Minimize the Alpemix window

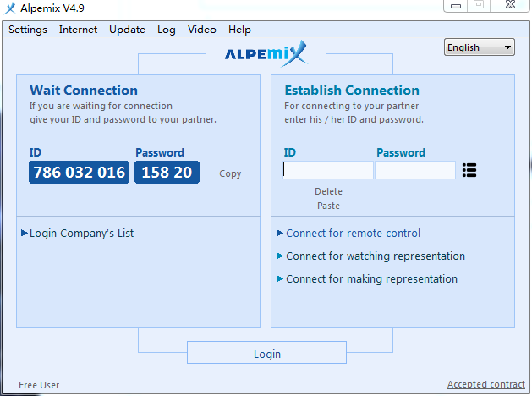click(456, 5)
